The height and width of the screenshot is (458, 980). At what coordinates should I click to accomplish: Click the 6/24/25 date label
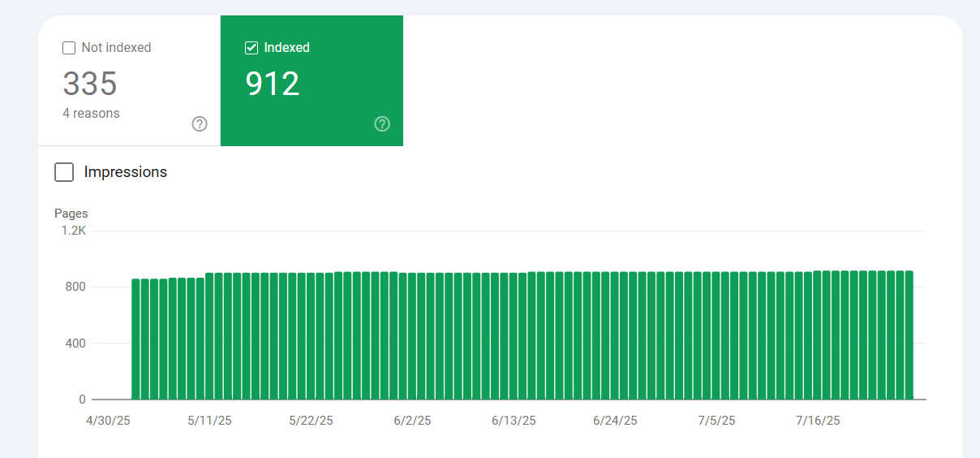point(615,421)
